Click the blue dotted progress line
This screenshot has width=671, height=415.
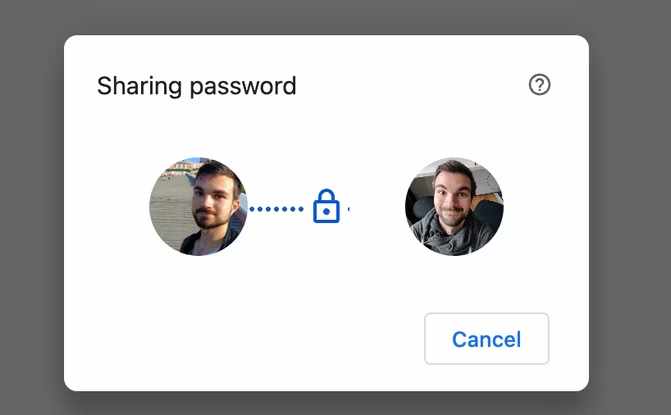pos(276,209)
